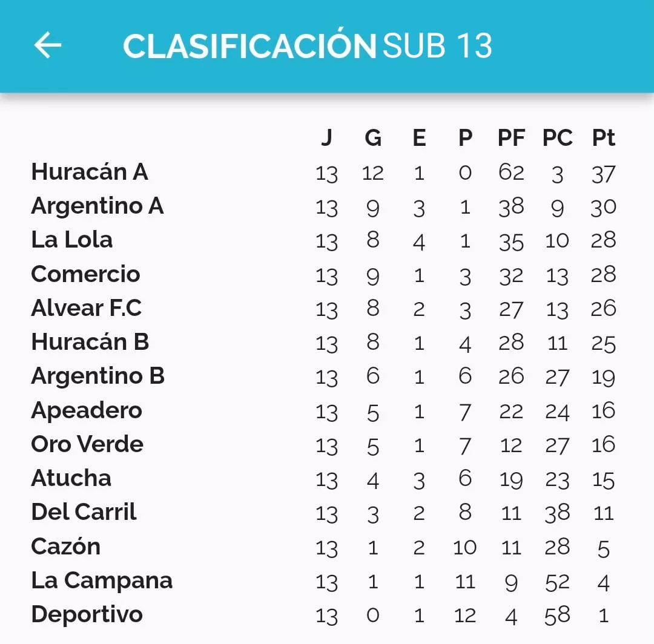Click the PF column header

point(511,139)
